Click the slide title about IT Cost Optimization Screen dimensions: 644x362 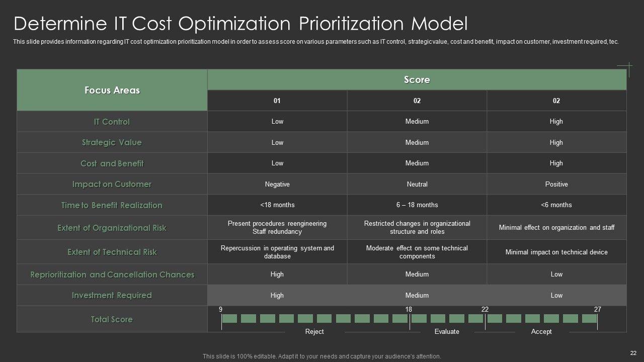click(240, 24)
